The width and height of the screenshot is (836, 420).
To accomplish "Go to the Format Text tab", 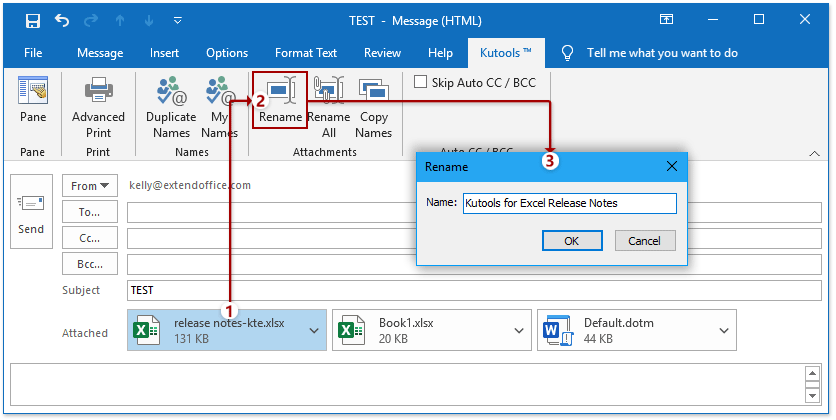I will click(306, 53).
